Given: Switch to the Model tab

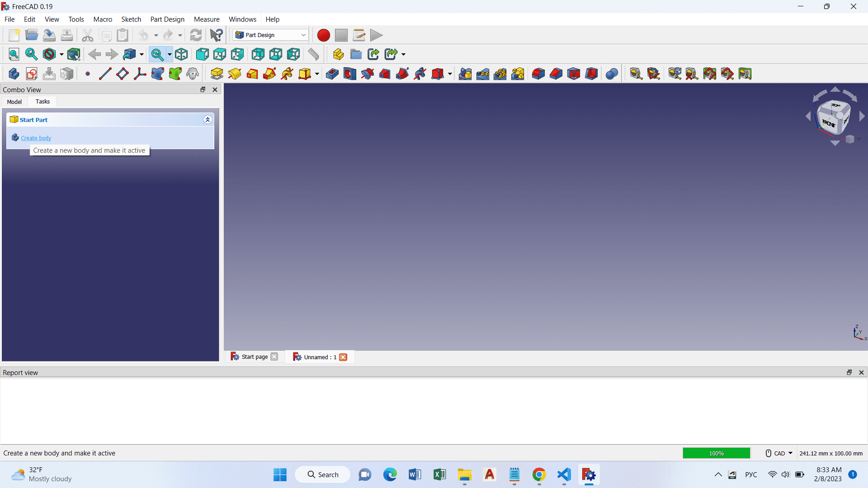Looking at the screenshot, I should pyautogui.click(x=14, y=102).
